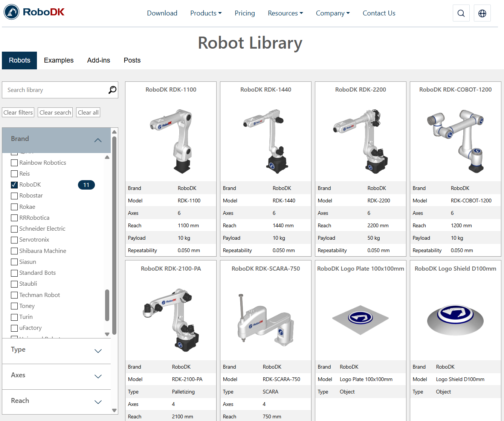Open the RoboDK RDK-1100 title link
The height and width of the screenshot is (421, 504).
171,90
